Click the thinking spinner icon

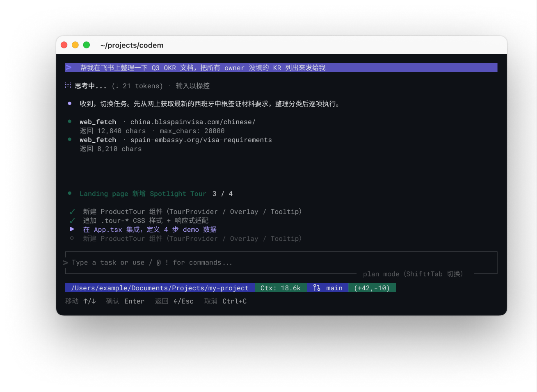coord(68,85)
